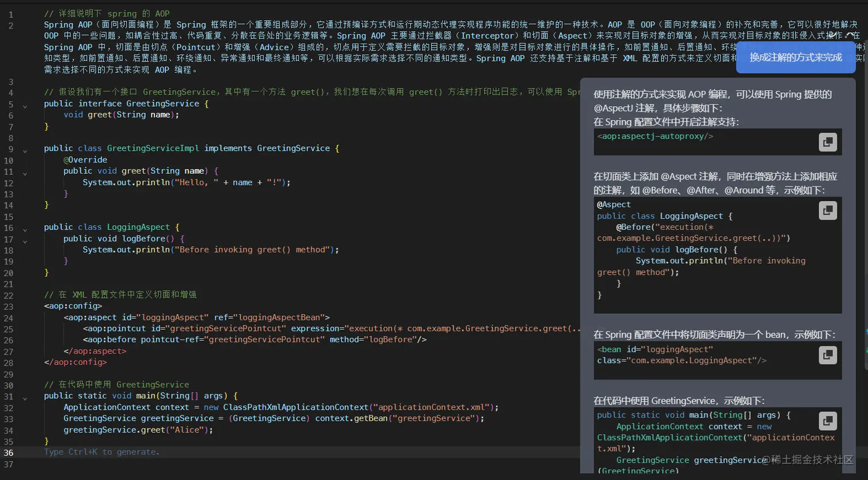Screen dimensions: 868x480
Task: Click the println "Hello, " + name line
Action: [187, 182]
